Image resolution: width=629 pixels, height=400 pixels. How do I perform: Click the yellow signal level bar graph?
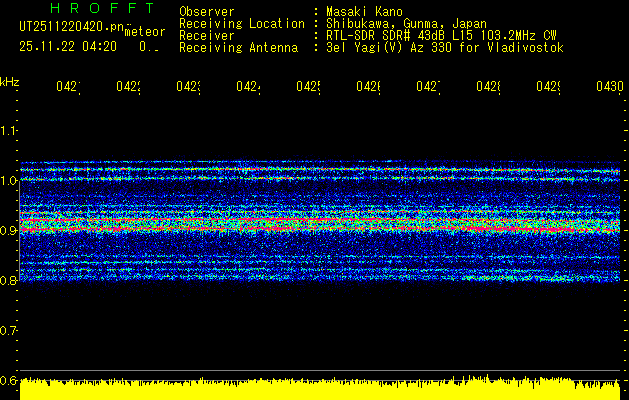click(320, 388)
